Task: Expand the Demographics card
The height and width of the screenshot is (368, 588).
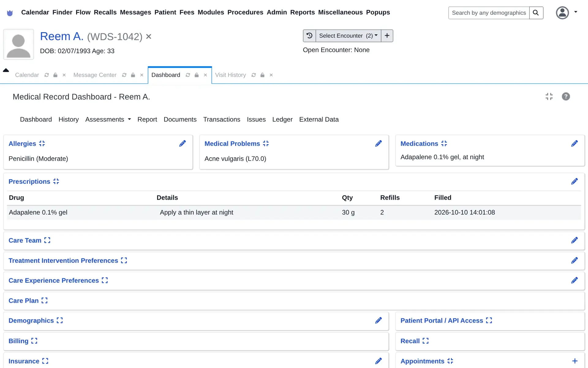Action: click(x=60, y=320)
